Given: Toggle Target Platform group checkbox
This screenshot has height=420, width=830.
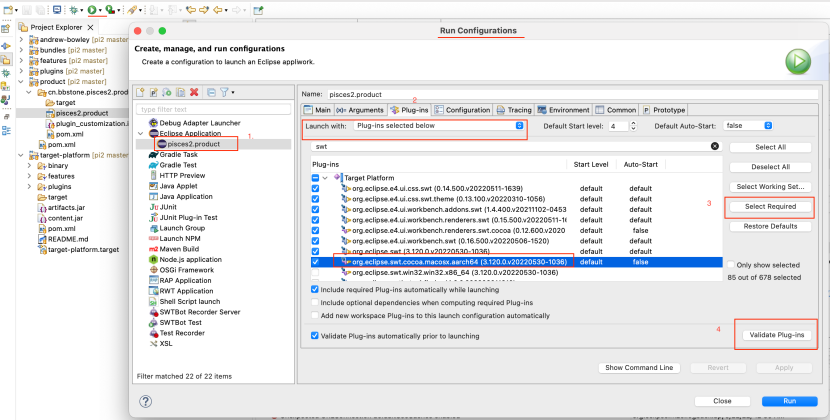Looking at the screenshot, I should (x=315, y=178).
